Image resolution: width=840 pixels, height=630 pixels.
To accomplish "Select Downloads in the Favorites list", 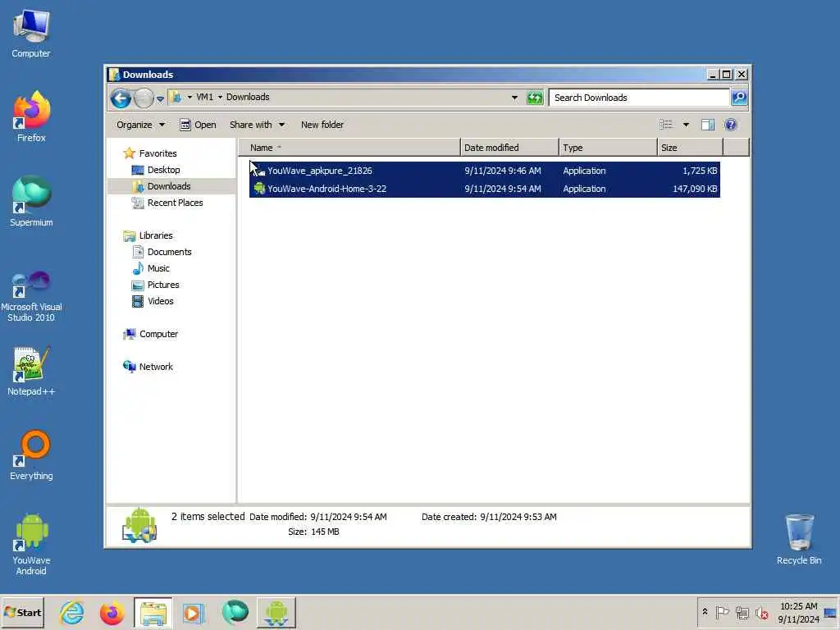I will coord(169,186).
